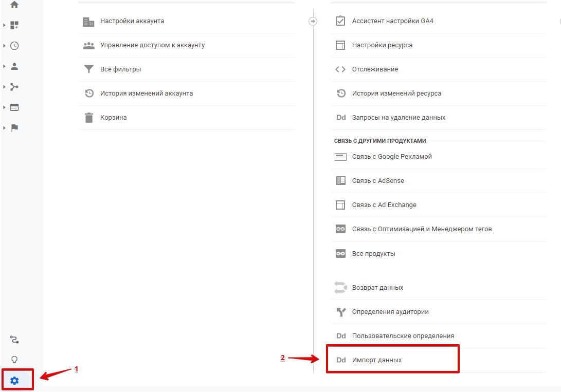Open Связь с Google Рекламой
This screenshot has width=561, height=392.
(x=392, y=157)
